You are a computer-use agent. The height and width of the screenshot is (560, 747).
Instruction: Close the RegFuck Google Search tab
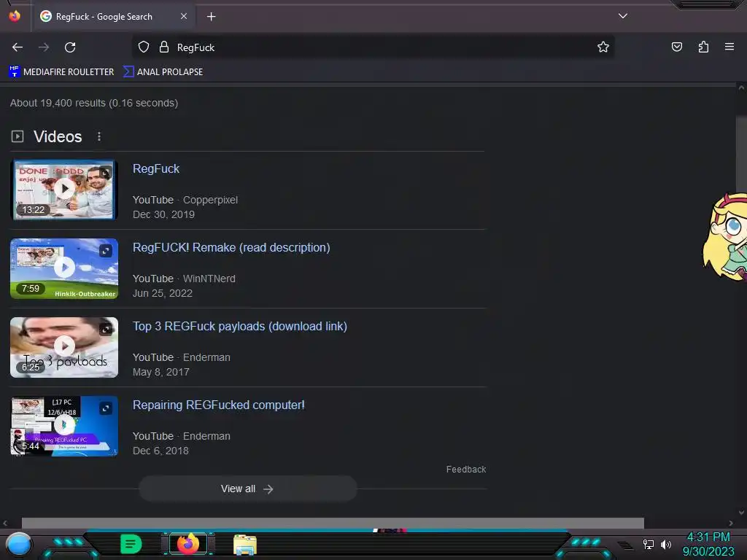coord(184,16)
